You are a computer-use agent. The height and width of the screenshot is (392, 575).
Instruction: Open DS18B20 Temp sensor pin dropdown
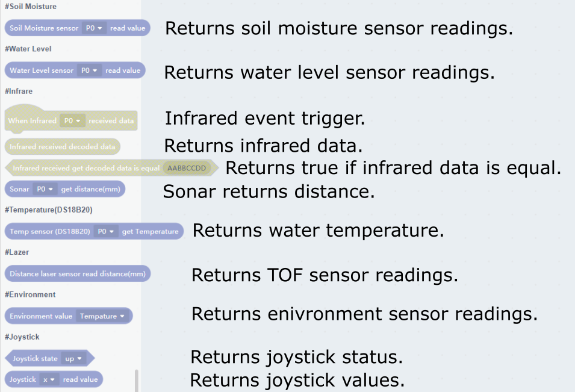106,231
